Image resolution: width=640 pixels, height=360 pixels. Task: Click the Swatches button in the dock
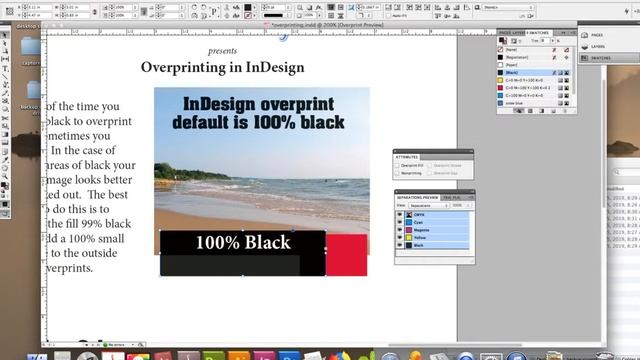[x=609, y=58]
